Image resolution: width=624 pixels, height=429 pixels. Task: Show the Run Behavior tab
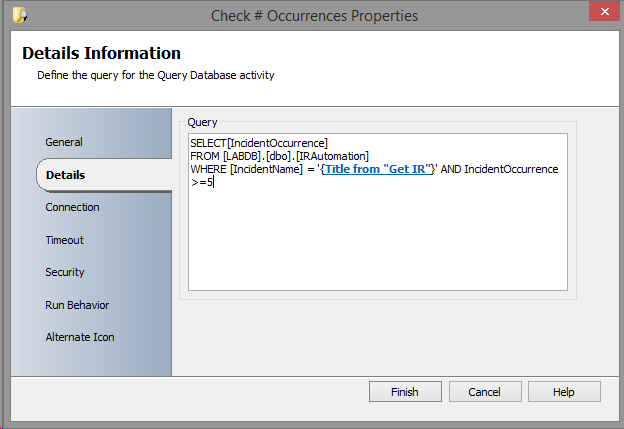tap(77, 305)
